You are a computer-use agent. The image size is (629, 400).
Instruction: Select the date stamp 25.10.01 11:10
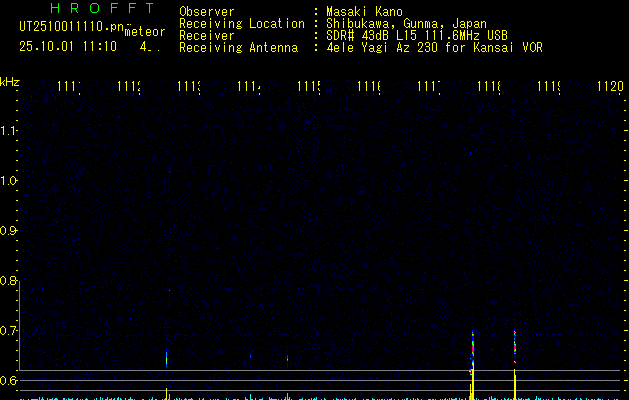68,46
